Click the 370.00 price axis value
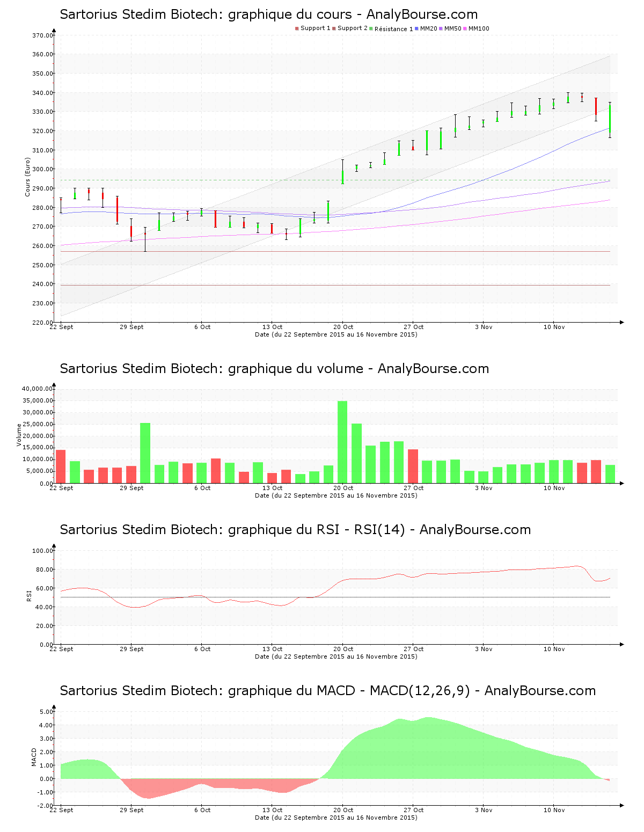The image size is (644, 832). coord(42,35)
